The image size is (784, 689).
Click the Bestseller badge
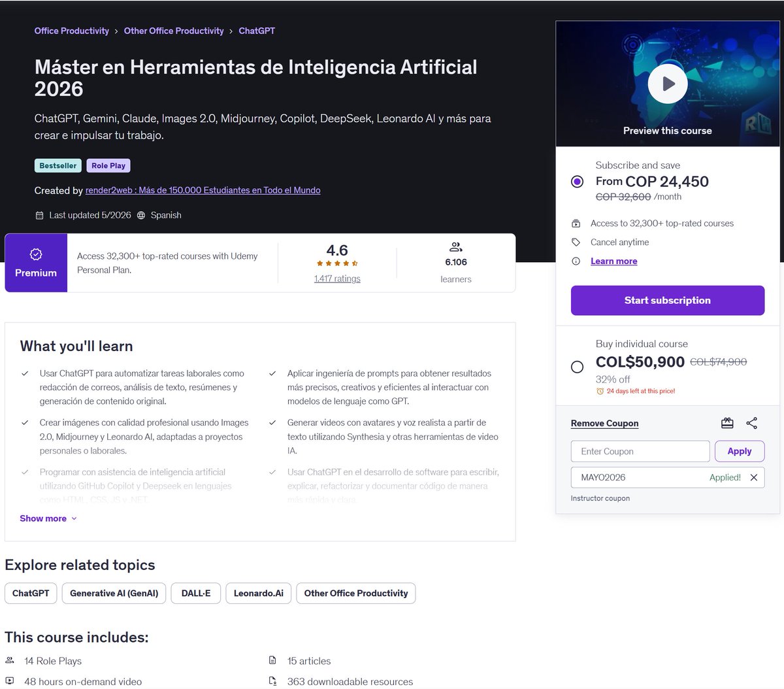(x=58, y=165)
